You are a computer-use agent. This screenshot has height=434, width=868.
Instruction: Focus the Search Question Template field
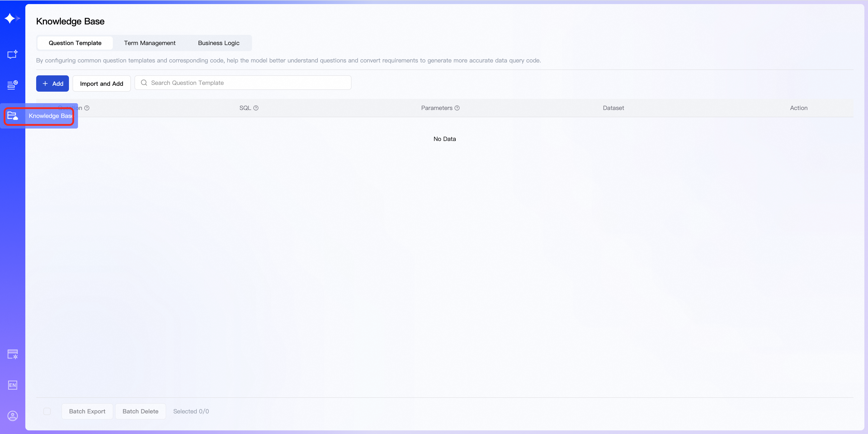click(x=243, y=83)
